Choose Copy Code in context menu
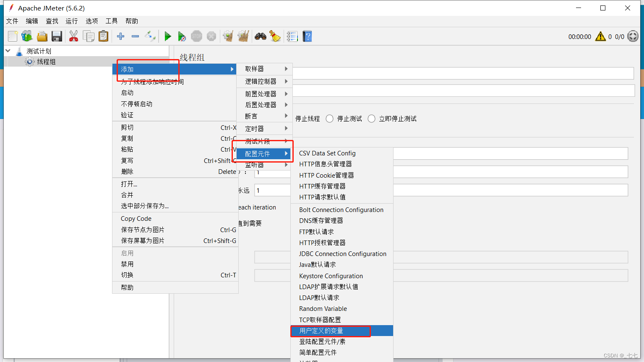 [175, 219]
